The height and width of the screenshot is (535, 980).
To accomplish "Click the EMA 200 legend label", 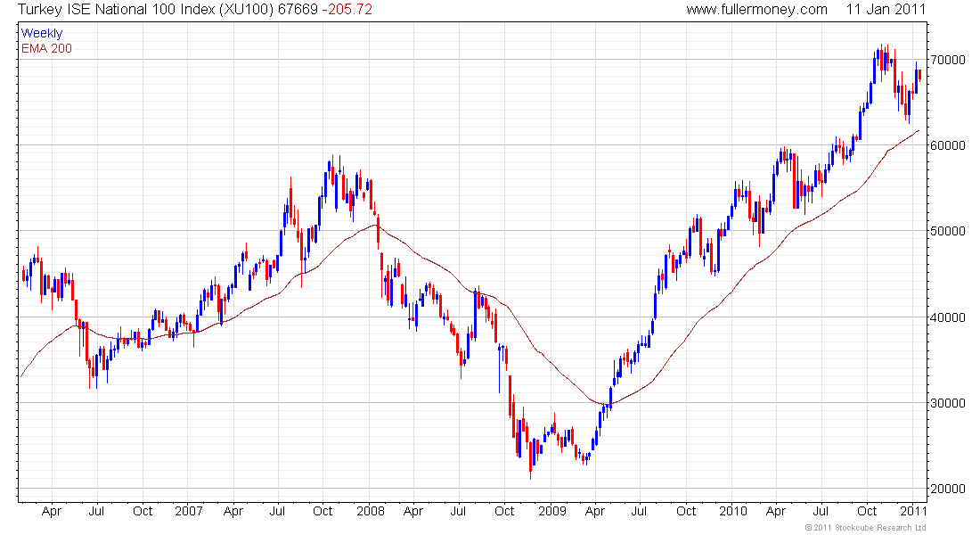I will point(46,48).
